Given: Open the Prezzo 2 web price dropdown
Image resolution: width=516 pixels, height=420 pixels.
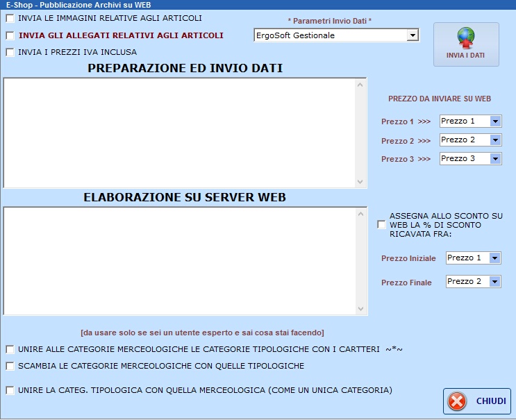Looking at the screenshot, I should tap(495, 140).
